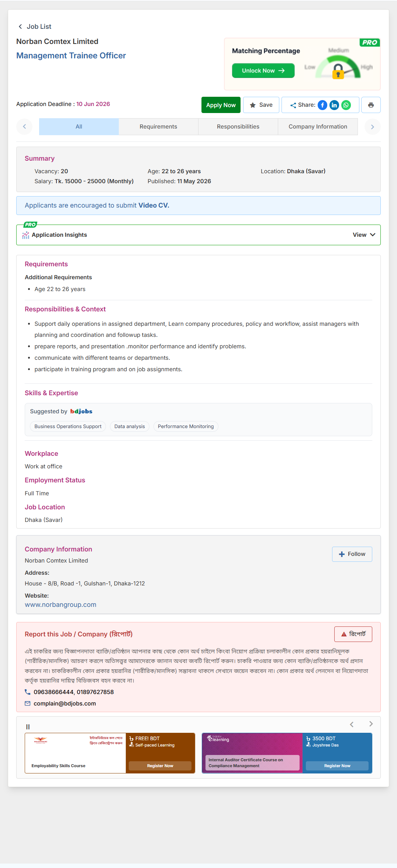Viewport: 397px width, 868px height.
Task: Share job on LinkedIn icon
Action: 334,105
